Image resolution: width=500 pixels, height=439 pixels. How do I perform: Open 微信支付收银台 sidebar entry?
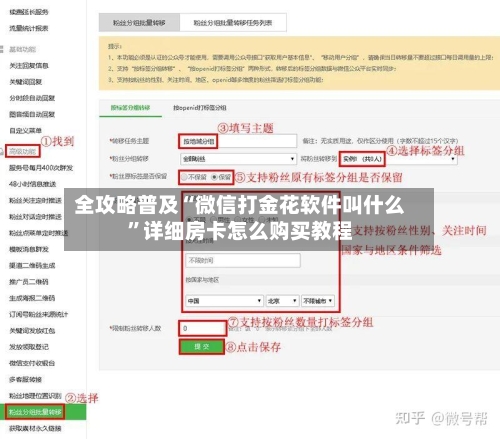pyautogui.click(x=32, y=363)
